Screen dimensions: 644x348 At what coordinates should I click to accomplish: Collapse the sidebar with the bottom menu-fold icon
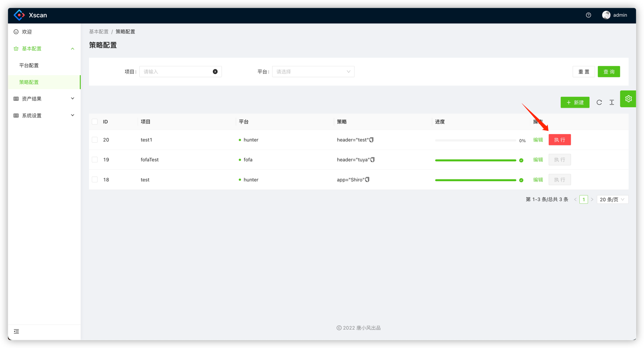(16, 331)
